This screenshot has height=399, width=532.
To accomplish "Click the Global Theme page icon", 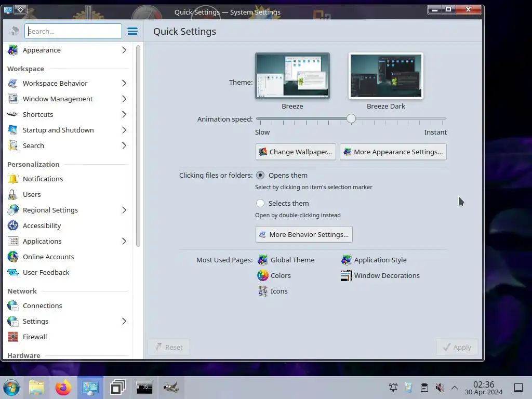I will [x=262, y=260].
